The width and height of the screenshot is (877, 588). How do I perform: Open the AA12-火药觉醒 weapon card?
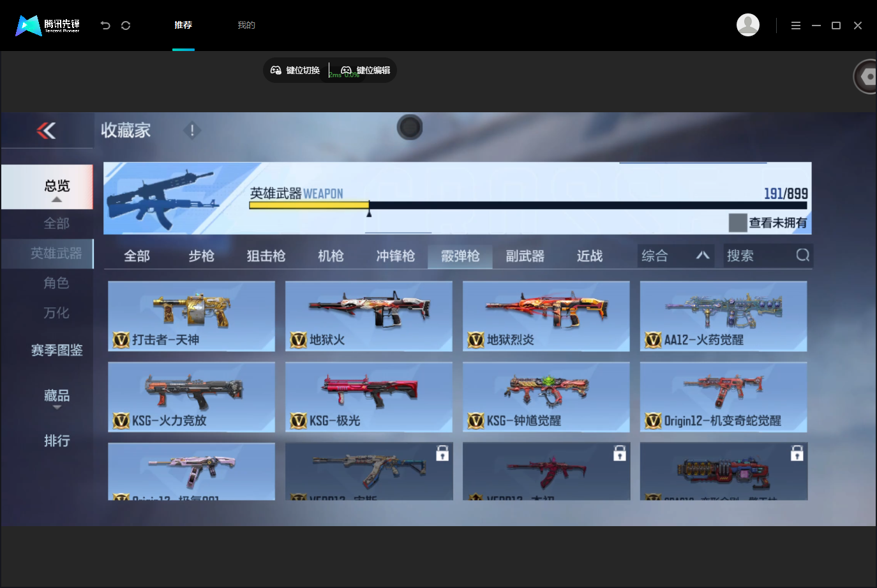(724, 316)
